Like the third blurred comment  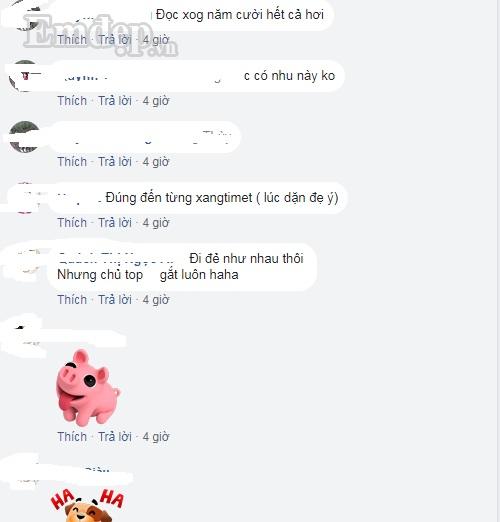tap(72, 162)
